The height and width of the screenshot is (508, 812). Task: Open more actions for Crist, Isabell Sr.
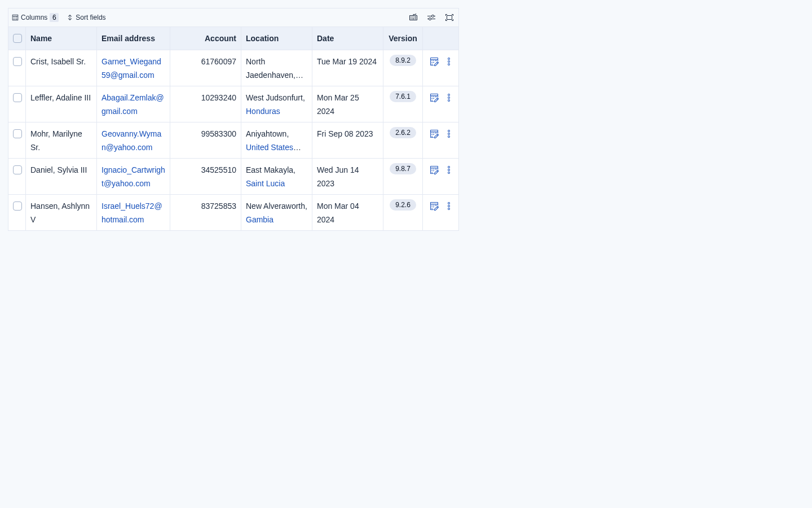click(x=449, y=62)
